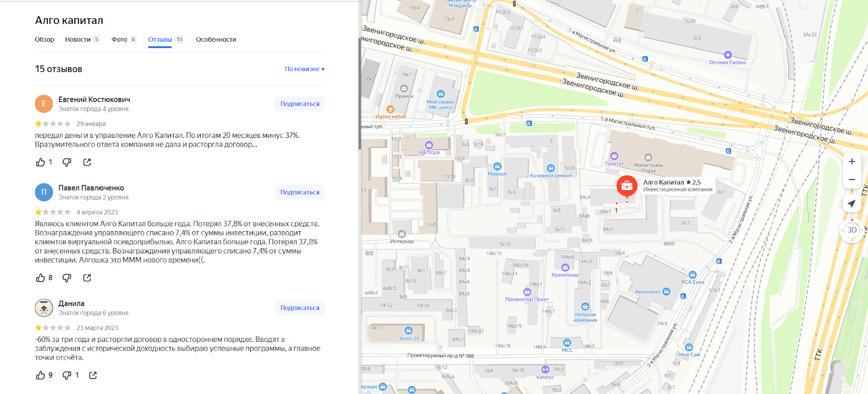Zoom in the map with plus

[x=852, y=162]
